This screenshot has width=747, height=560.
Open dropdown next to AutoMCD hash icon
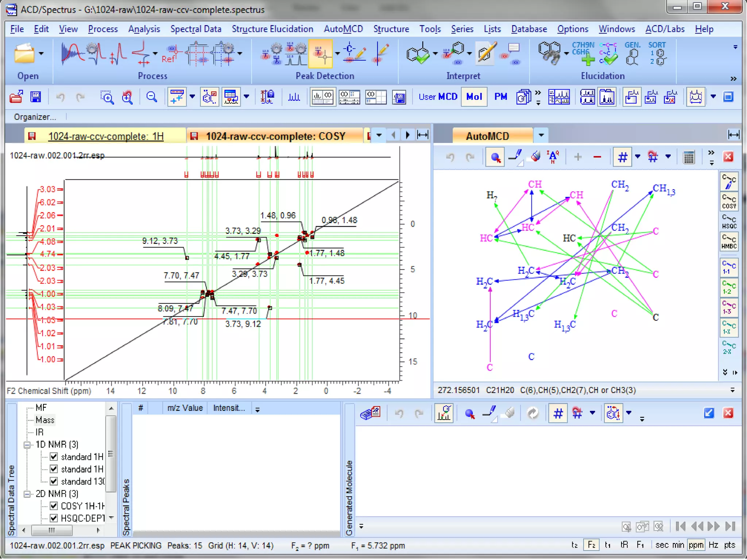pos(638,157)
